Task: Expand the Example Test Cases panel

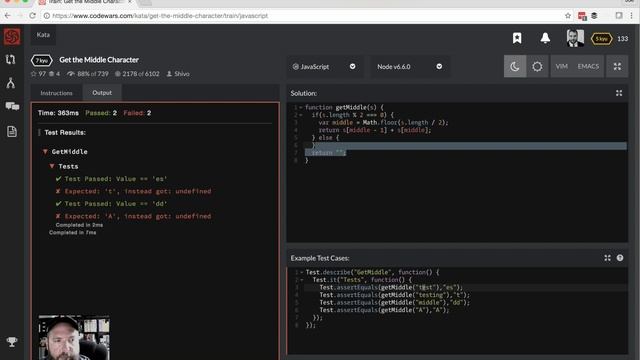Action: pyautogui.click(x=607, y=258)
